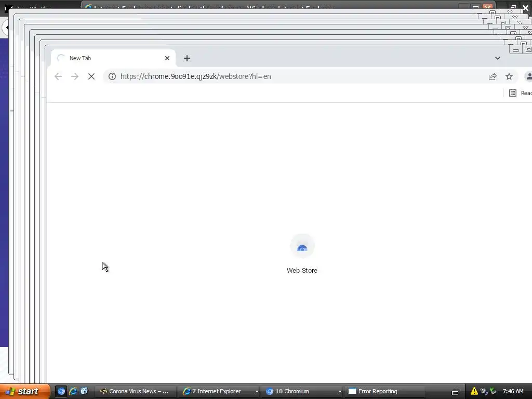
Task: Stop loading the page with the X button
Action: pyautogui.click(x=91, y=76)
